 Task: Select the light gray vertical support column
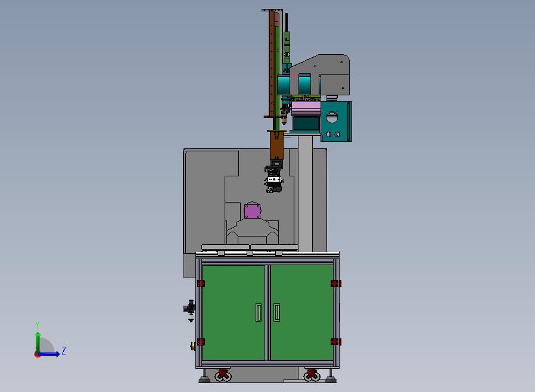[x=305, y=193]
